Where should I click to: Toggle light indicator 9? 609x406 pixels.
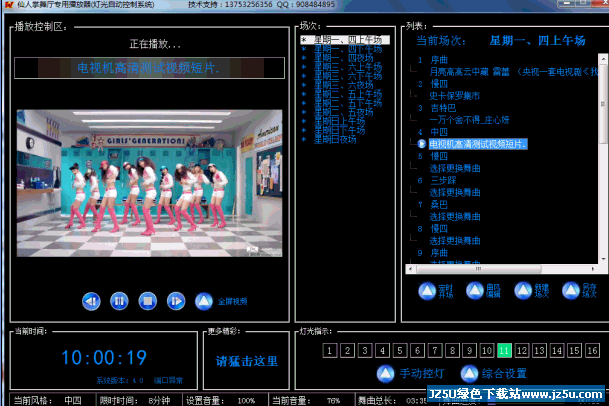click(470, 351)
